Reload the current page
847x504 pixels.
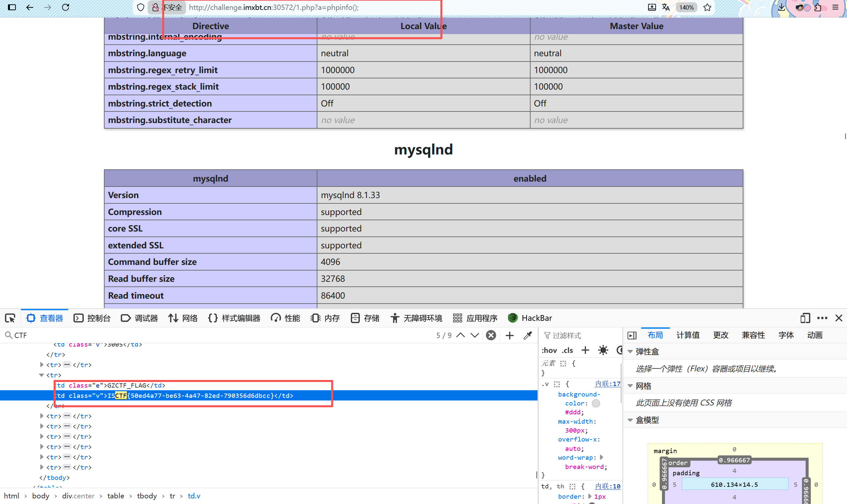point(65,7)
